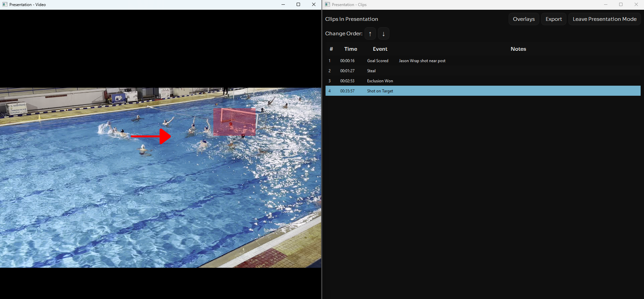
Task: Close the Presentation - Video window
Action: [x=314, y=4]
